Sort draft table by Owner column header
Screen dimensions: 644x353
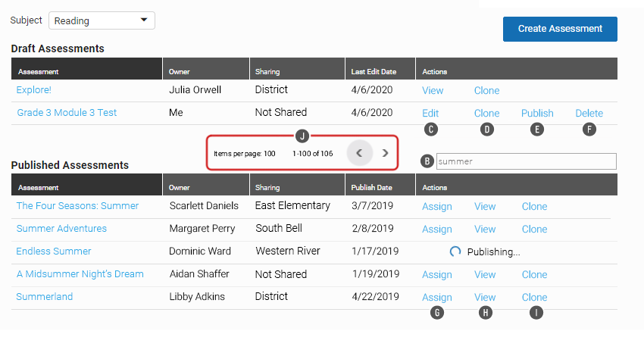(179, 72)
